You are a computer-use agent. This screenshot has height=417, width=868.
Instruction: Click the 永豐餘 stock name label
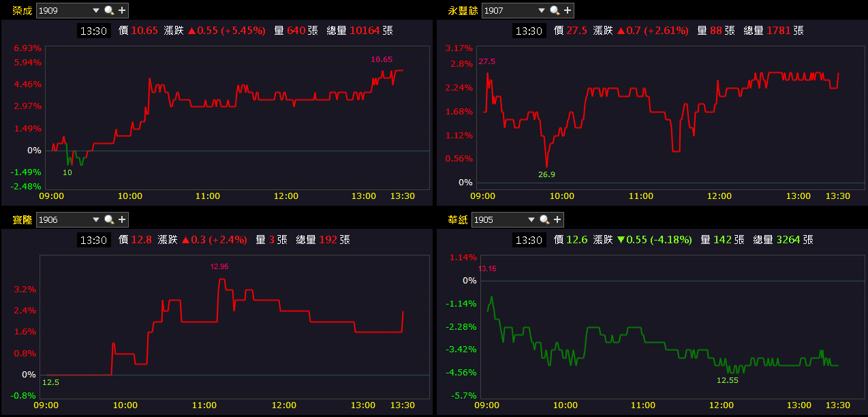463,10
